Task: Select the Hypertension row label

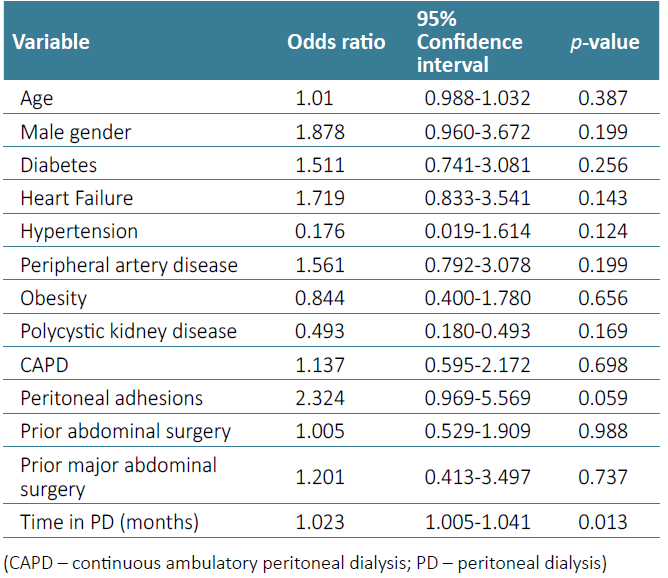Action: point(78,231)
